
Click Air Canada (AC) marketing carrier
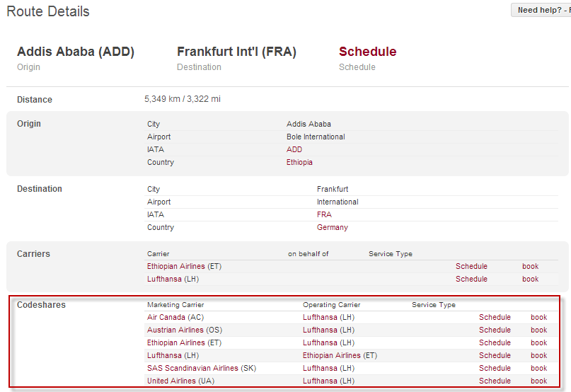click(x=175, y=317)
